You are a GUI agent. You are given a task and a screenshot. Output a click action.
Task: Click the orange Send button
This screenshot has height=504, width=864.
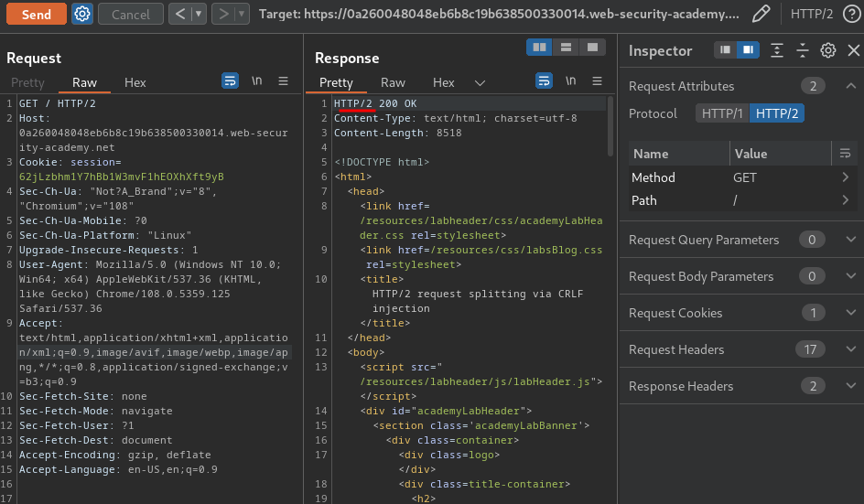pyautogui.click(x=37, y=15)
